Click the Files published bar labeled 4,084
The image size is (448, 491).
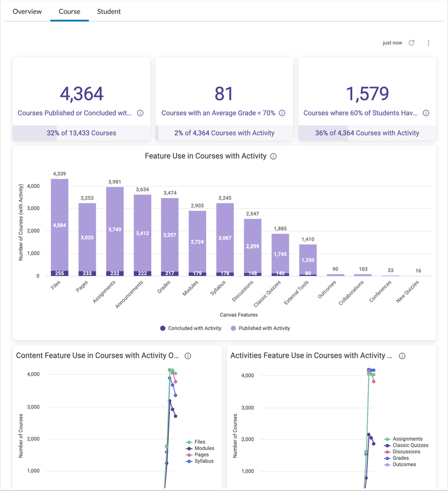tap(59, 225)
